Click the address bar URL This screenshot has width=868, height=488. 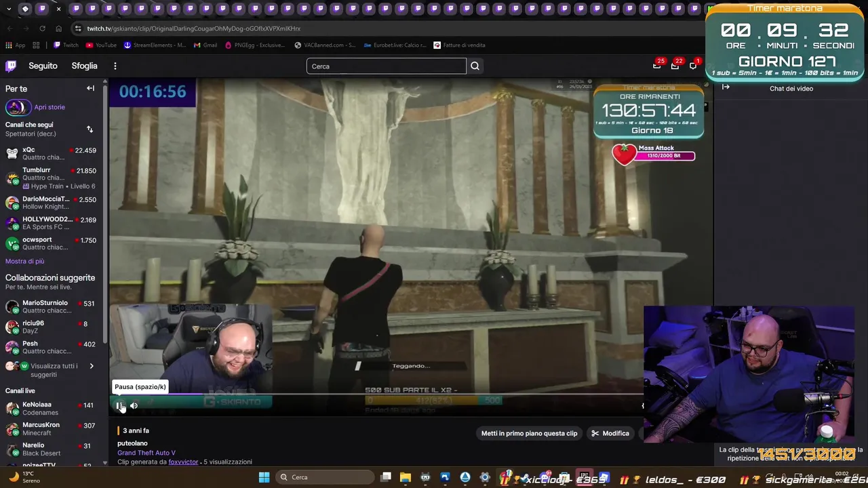pyautogui.click(x=193, y=28)
